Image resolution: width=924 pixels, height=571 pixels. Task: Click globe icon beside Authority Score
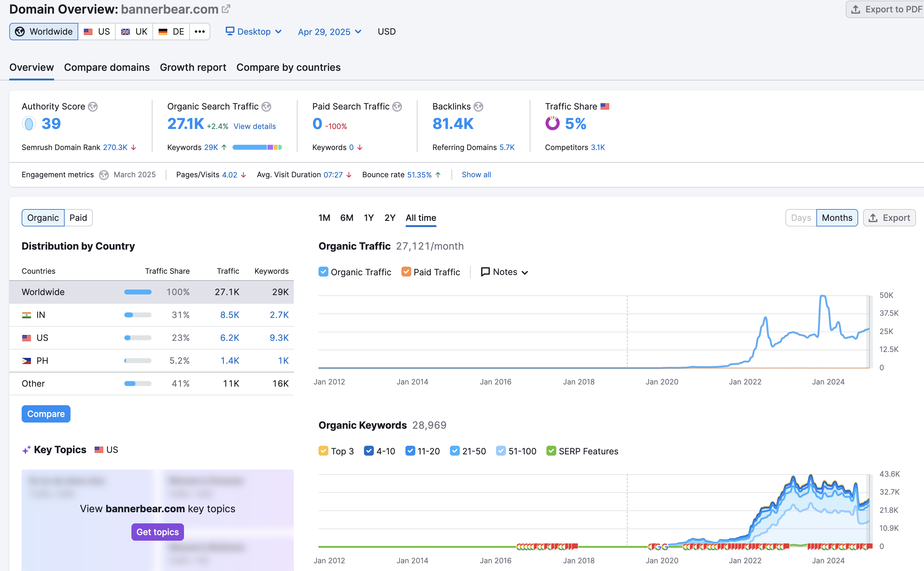pyautogui.click(x=93, y=107)
